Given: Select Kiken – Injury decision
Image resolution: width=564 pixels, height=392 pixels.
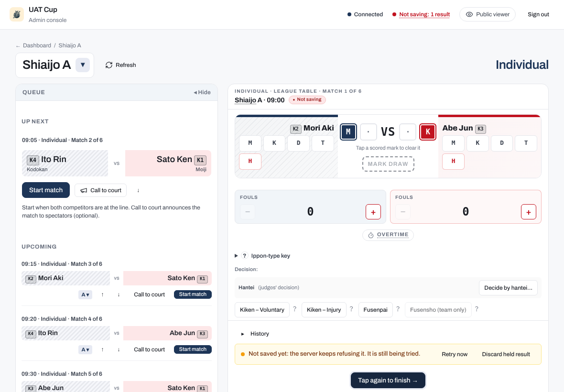Looking at the screenshot, I should [324, 310].
